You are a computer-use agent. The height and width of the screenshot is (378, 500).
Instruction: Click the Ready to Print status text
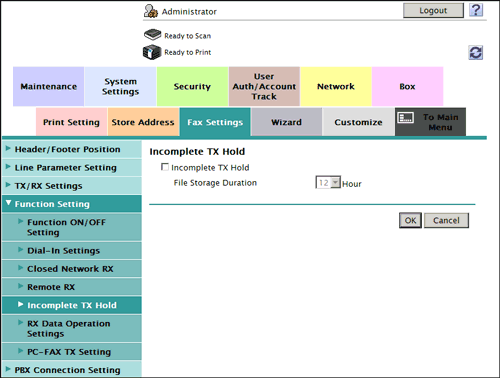coord(188,52)
